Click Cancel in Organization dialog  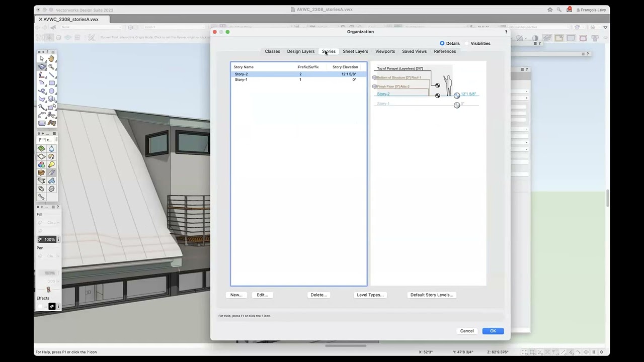click(x=467, y=331)
